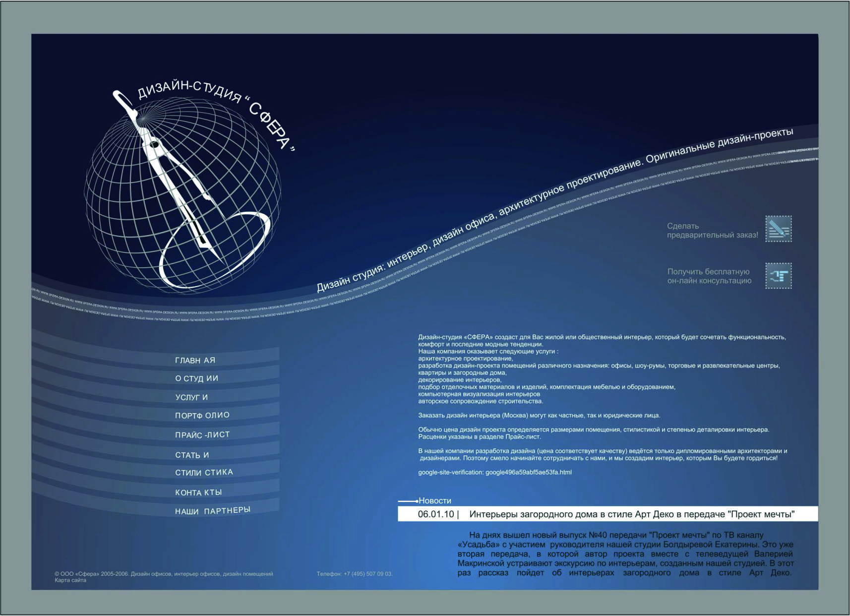The width and height of the screenshot is (850, 616).
Task: Click 'Получить бесплатную он-лайн консультацию' link
Action: (x=709, y=276)
